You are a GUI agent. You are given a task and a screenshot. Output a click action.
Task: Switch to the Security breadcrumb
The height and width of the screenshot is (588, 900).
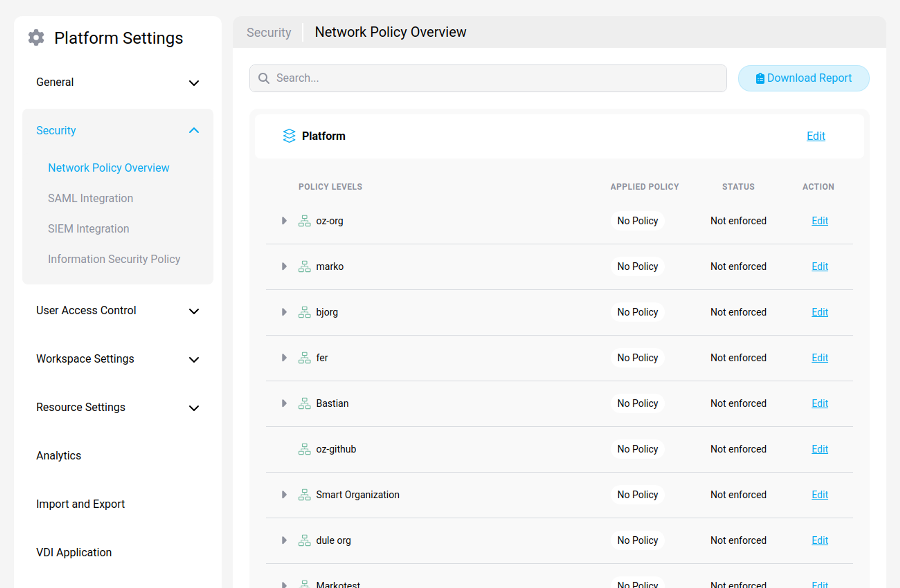[x=268, y=32]
